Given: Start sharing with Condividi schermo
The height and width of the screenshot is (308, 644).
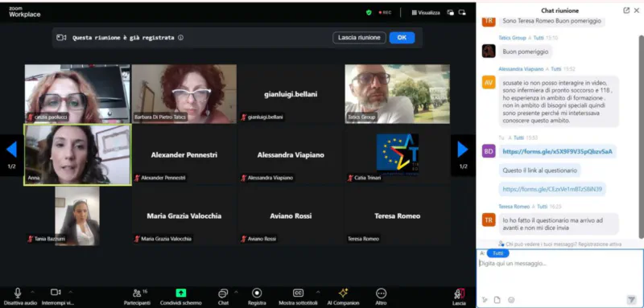Looking at the screenshot, I should coord(180,297).
